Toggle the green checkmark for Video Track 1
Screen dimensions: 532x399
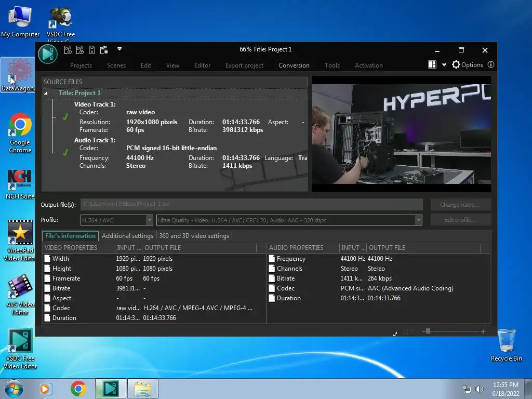(65, 117)
